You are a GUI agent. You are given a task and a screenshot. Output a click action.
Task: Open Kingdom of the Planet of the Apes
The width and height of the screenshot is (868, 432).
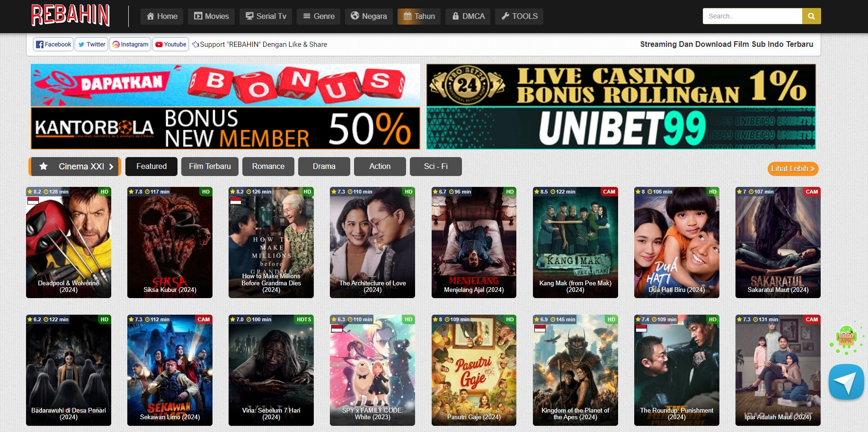pyautogui.click(x=576, y=370)
